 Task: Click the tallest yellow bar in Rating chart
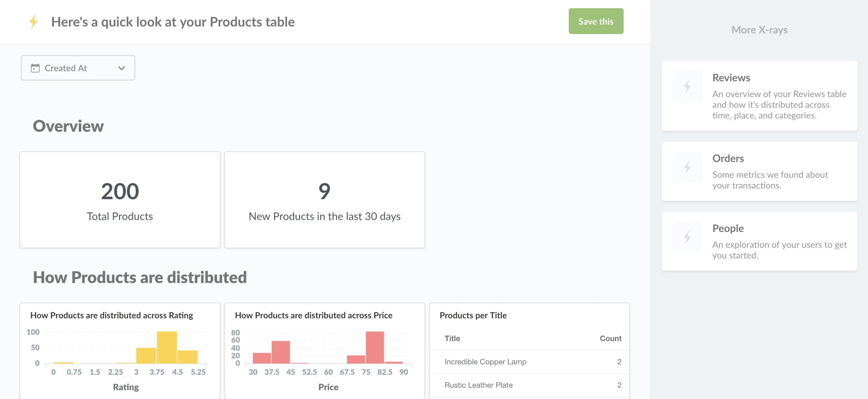[167, 347]
